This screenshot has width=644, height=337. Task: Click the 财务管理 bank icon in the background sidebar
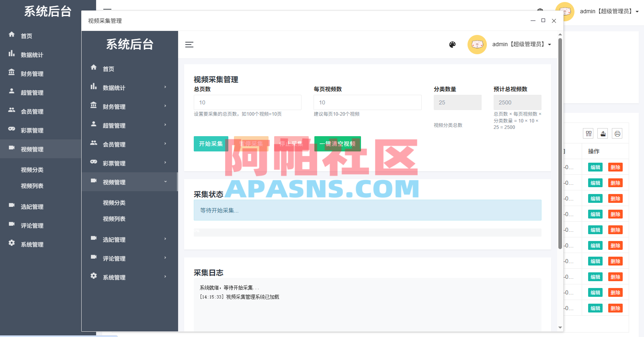coord(12,72)
